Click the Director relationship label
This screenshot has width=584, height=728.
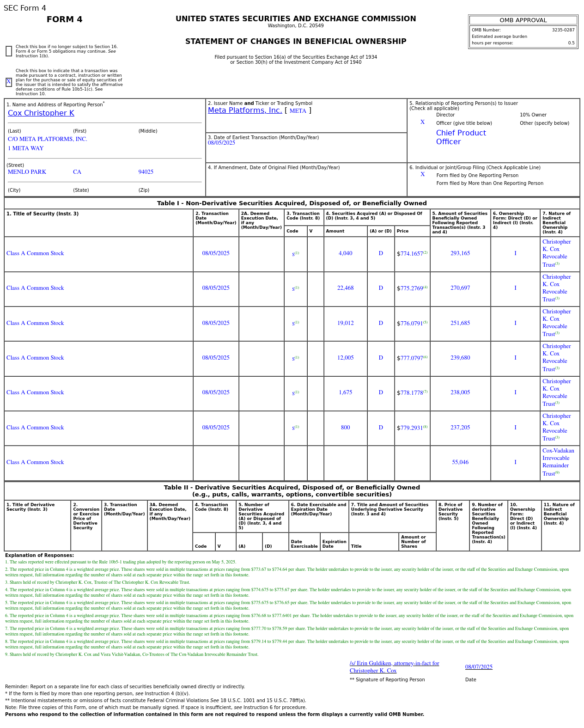[445, 115]
